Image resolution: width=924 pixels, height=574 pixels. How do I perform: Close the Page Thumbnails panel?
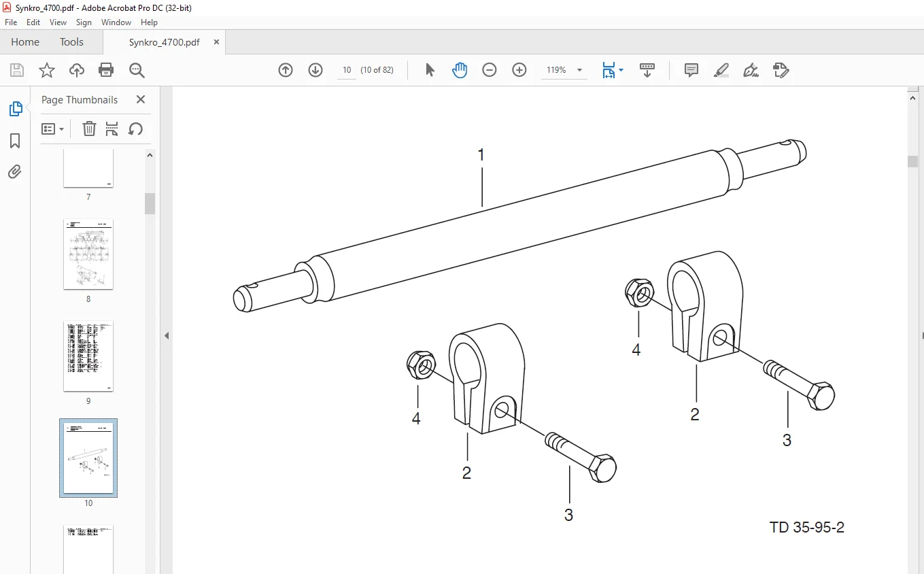click(x=141, y=99)
